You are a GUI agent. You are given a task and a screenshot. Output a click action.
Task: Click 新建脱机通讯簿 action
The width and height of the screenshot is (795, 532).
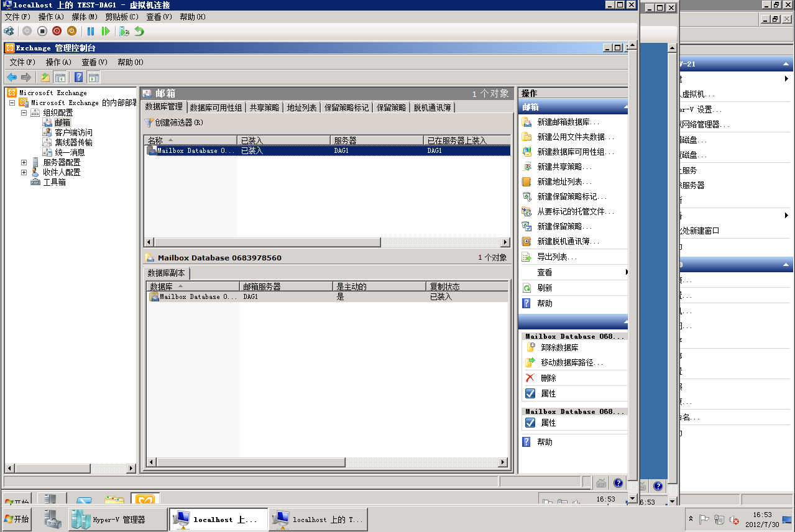click(x=568, y=242)
